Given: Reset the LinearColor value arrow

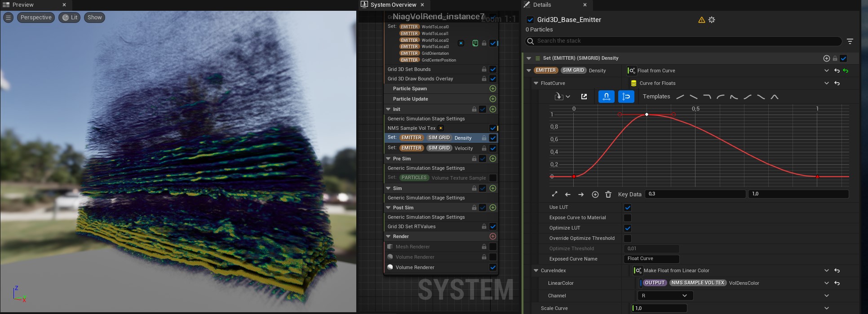Looking at the screenshot, I should point(837,283).
